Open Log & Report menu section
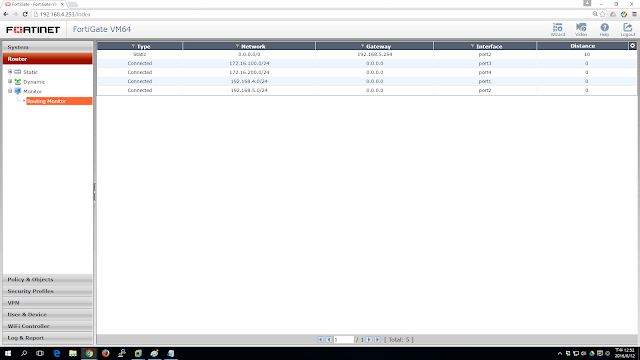The image size is (640, 360). click(x=48, y=338)
